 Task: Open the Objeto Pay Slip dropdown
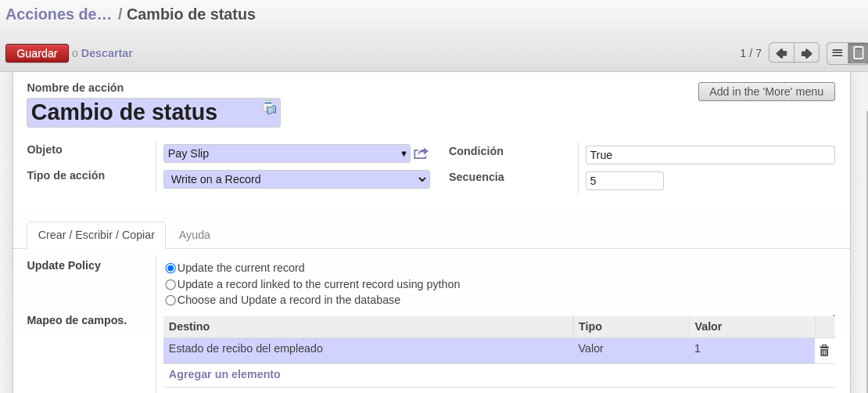coord(287,153)
